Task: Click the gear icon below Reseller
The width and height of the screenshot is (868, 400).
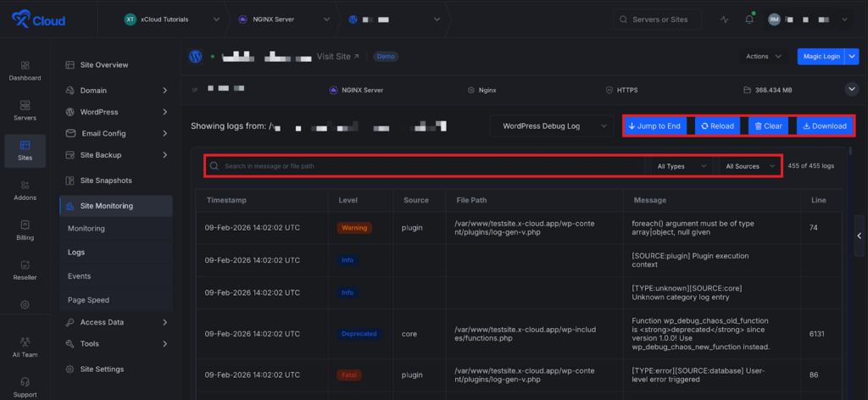Action: tap(25, 304)
